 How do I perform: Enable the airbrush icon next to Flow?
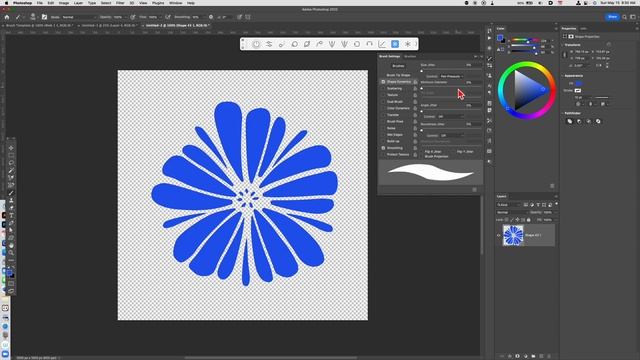(168, 17)
